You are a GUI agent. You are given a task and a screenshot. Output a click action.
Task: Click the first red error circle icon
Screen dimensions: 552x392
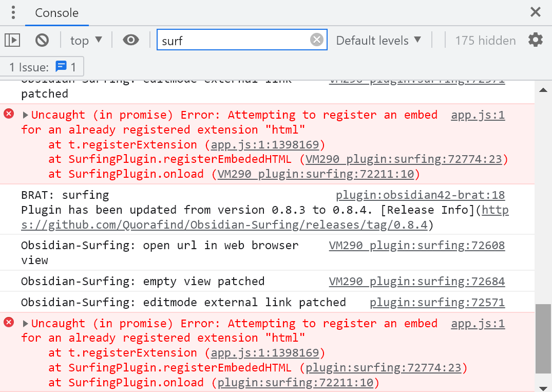pyautogui.click(x=9, y=114)
